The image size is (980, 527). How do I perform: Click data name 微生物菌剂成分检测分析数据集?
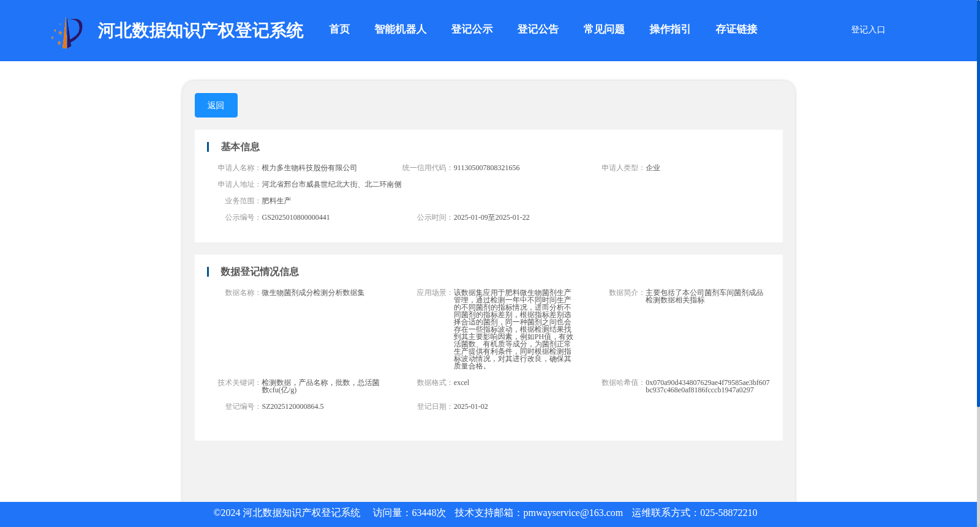coord(313,293)
